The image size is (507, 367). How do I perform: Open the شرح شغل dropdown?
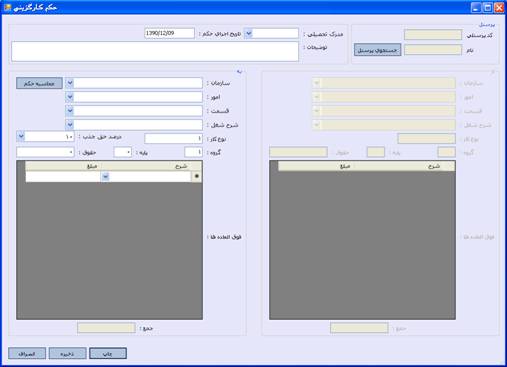(70, 125)
